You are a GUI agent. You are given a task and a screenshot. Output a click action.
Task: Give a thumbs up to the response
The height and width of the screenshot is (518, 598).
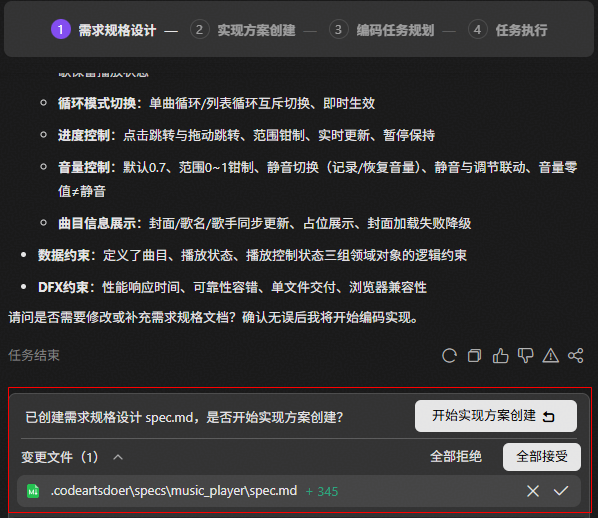[500, 356]
